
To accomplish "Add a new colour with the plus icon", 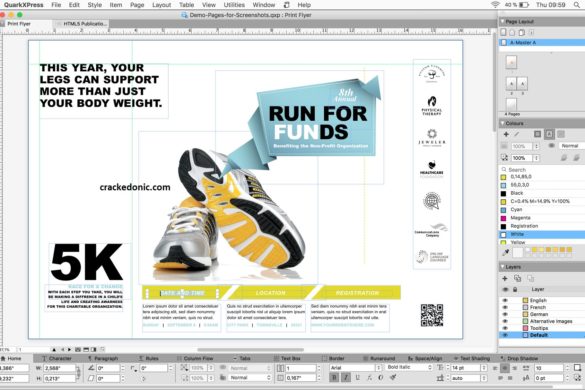I will (x=506, y=134).
